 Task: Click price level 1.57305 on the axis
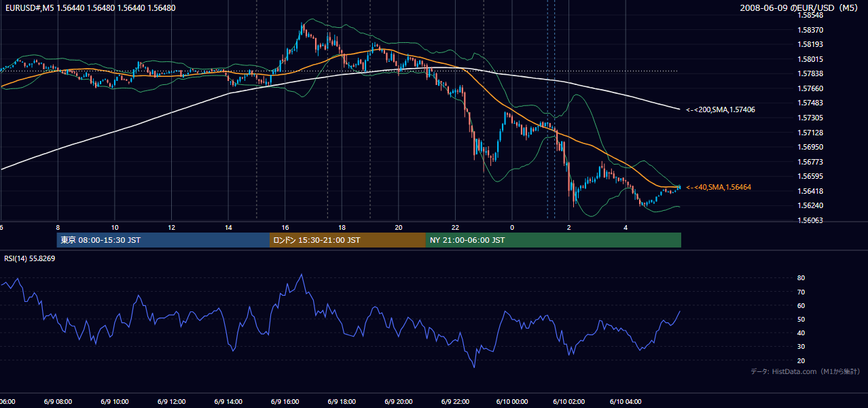coord(811,118)
